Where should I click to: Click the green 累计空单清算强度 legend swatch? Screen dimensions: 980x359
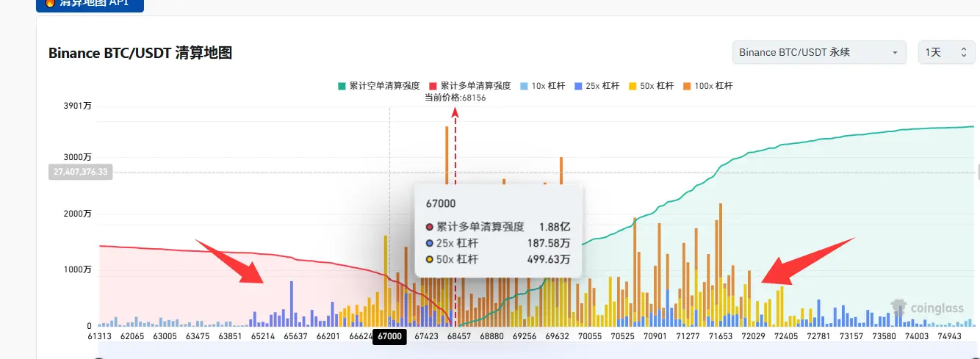[x=342, y=86]
